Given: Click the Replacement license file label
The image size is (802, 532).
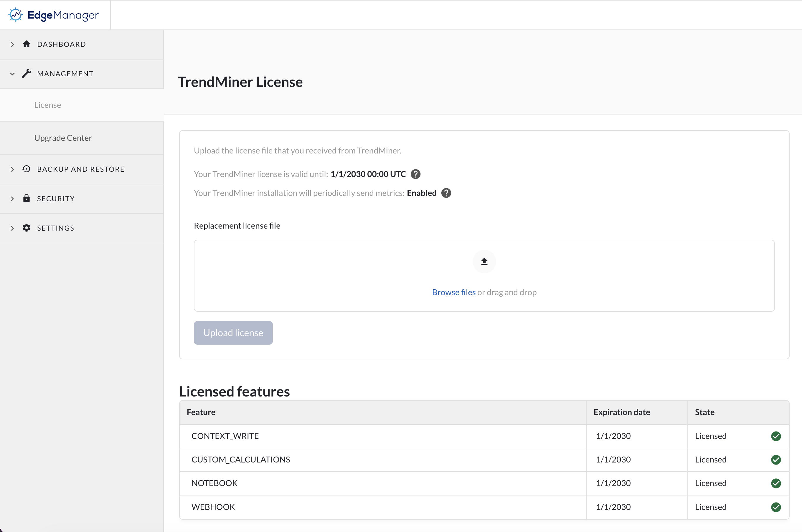Looking at the screenshot, I should 237,226.
